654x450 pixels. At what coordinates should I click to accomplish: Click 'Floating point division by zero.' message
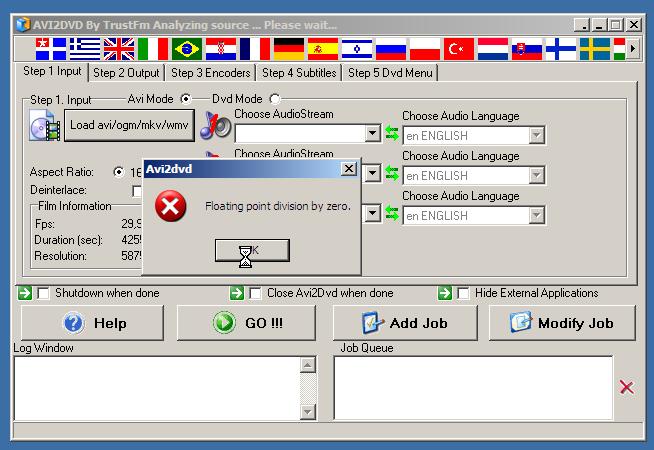(278, 206)
